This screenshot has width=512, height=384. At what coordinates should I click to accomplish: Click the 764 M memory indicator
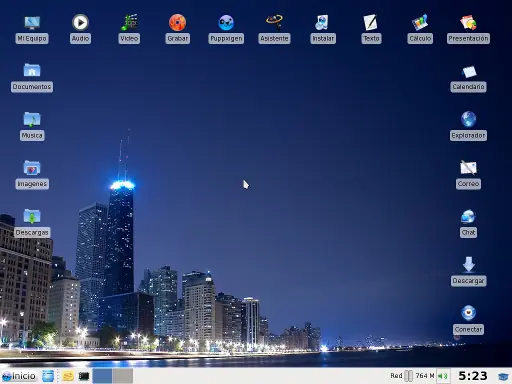point(425,376)
